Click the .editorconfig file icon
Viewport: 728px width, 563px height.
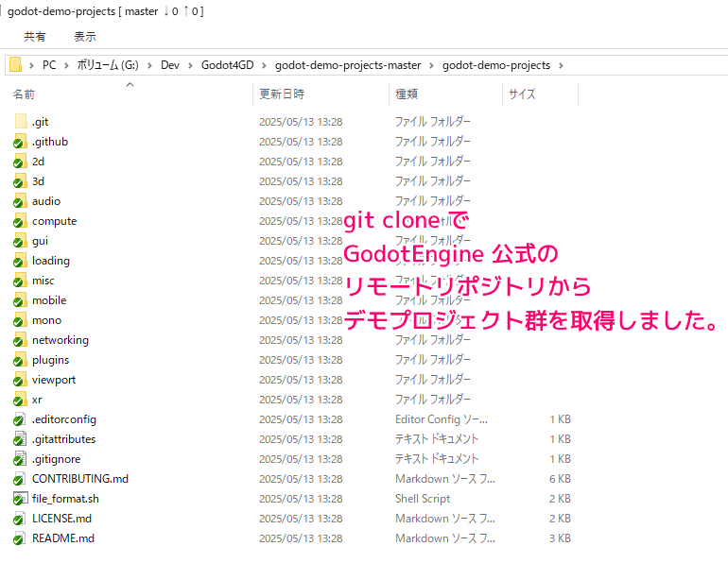click(x=20, y=419)
